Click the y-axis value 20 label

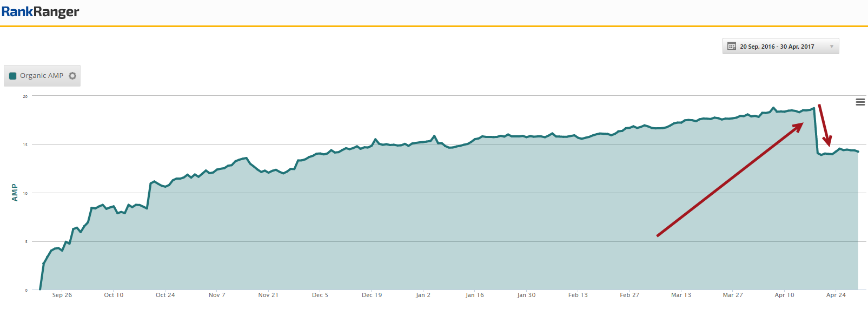coord(25,96)
